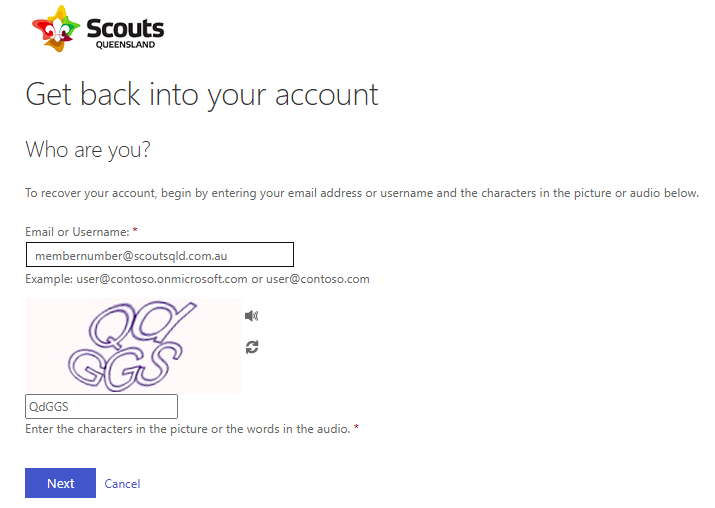Click the 'Email or Username:' label
This screenshot has height=508, width=715.
pyautogui.click(x=77, y=232)
